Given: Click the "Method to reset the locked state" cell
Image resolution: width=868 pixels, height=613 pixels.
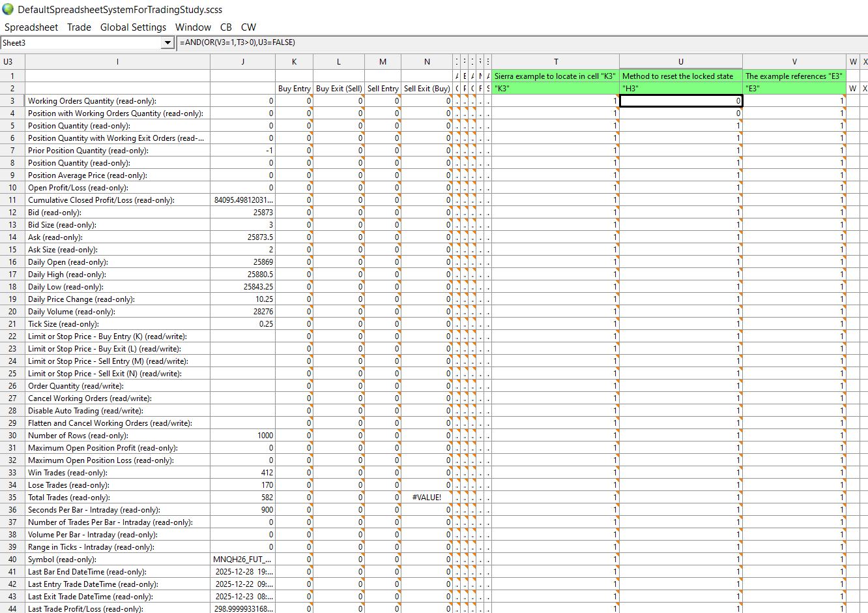Looking at the screenshot, I should click(x=681, y=76).
